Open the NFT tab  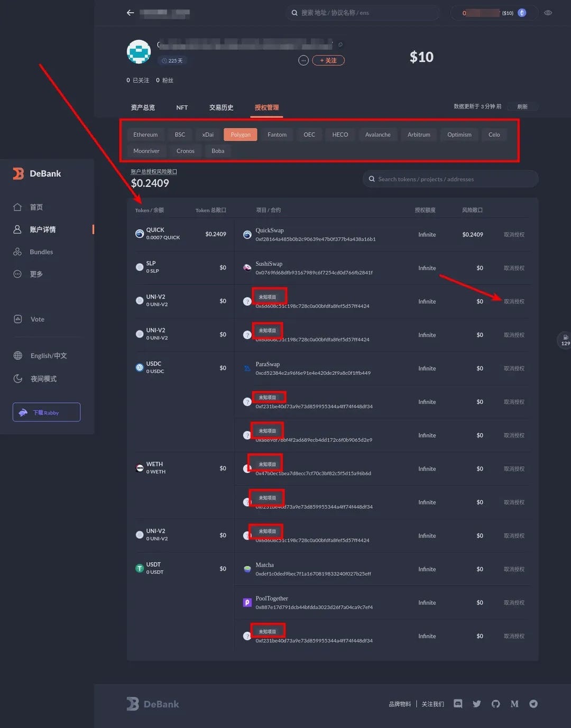182,107
